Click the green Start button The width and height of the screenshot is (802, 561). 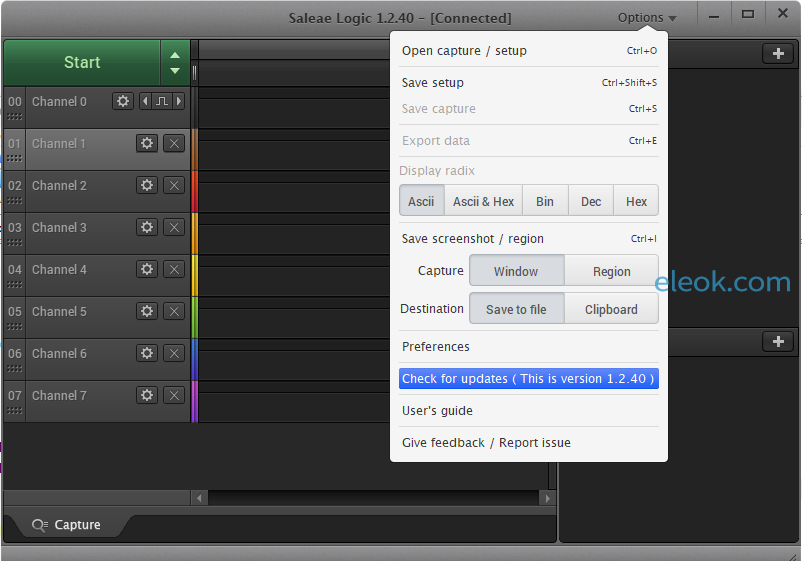pyautogui.click(x=82, y=62)
